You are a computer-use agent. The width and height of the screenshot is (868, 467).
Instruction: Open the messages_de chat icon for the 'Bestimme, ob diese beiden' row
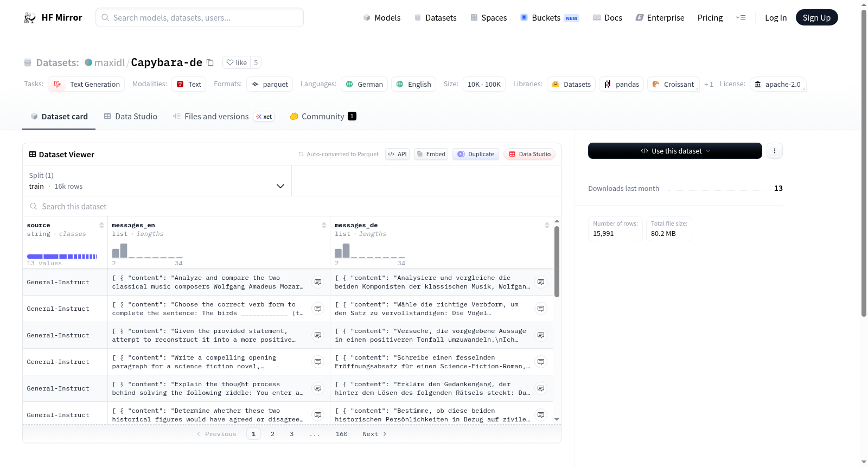click(541, 415)
